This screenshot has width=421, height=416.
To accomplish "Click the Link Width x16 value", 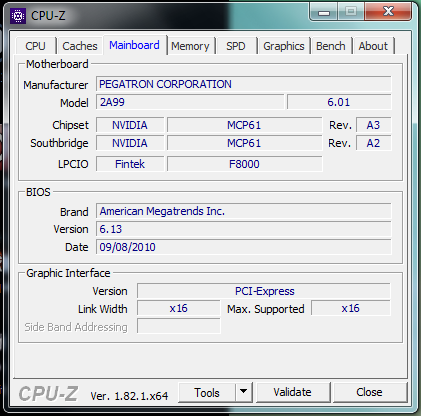I will 179,308.
